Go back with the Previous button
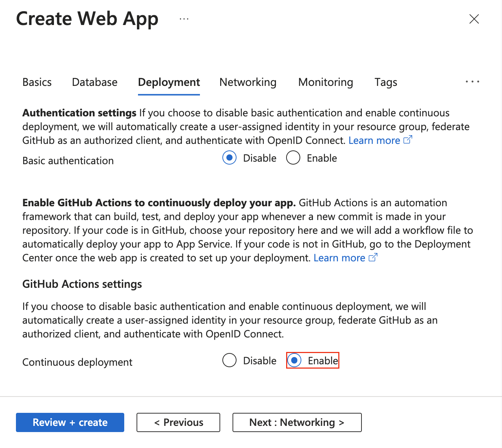The image size is (502, 448). pos(178,422)
